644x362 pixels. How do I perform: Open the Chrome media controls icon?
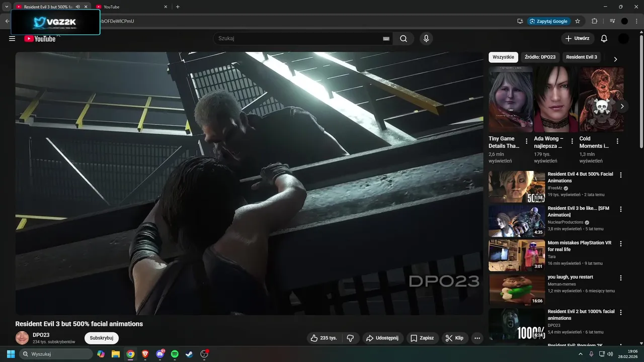click(612, 21)
